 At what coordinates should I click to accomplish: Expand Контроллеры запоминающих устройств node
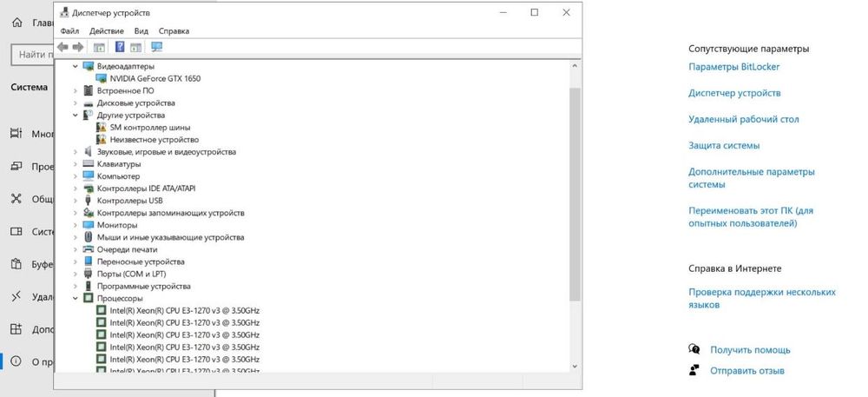pos(76,213)
